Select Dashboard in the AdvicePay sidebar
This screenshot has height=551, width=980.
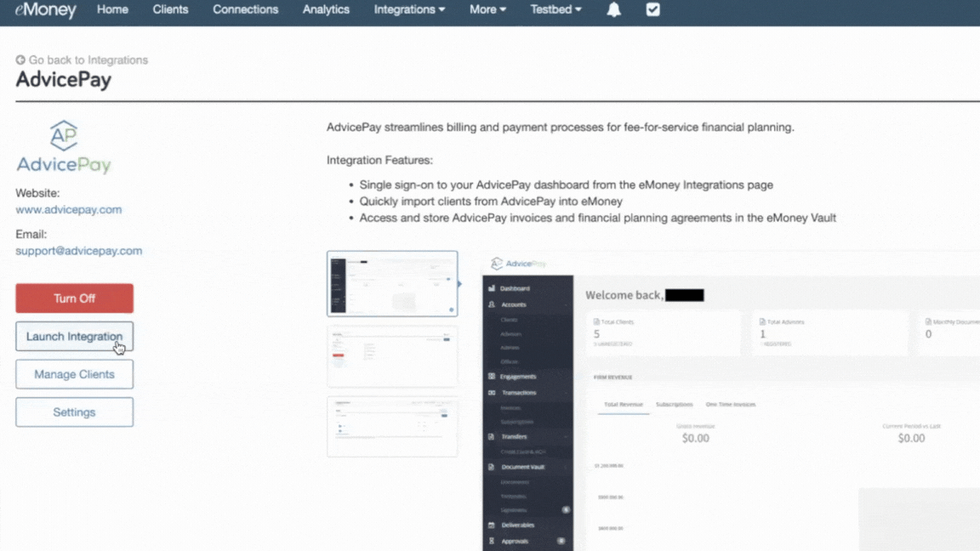click(x=491, y=287)
